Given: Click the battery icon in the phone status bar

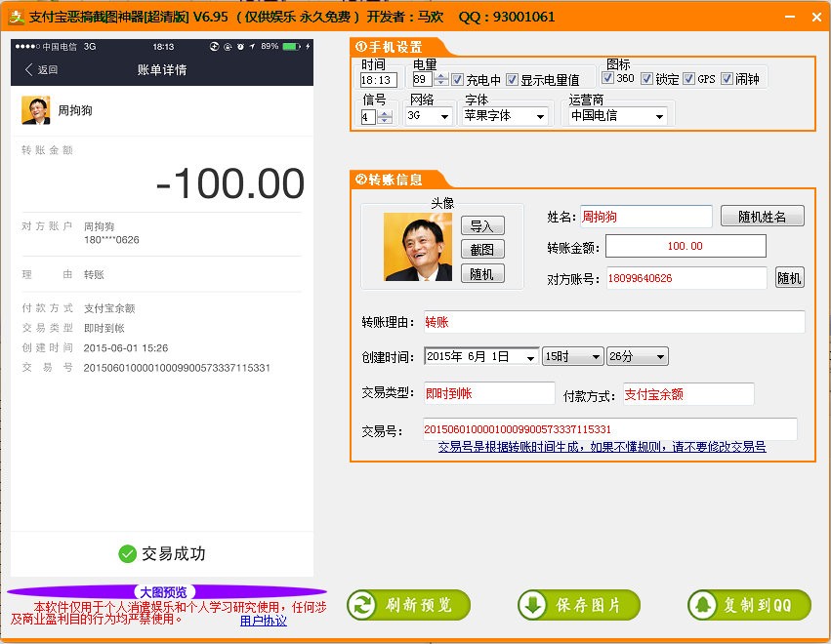Looking at the screenshot, I should [292, 47].
